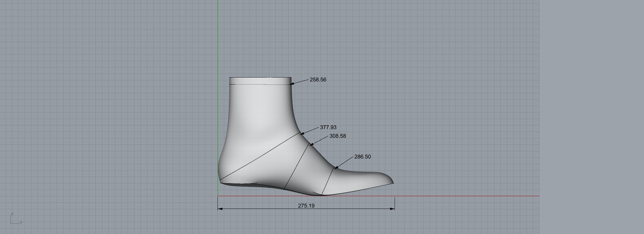Click the red horizontal axis line
This screenshot has width=644, height=234.
(468, 196)
